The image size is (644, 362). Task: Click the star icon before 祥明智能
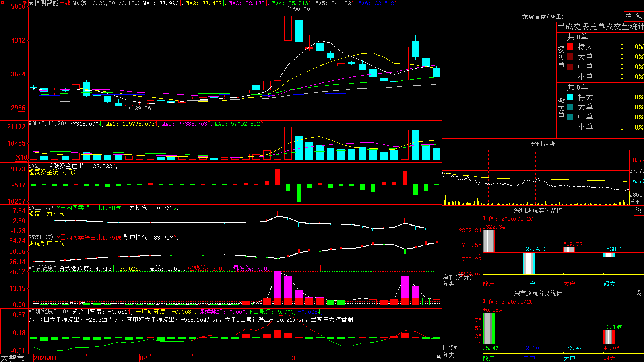pos(31,3)
